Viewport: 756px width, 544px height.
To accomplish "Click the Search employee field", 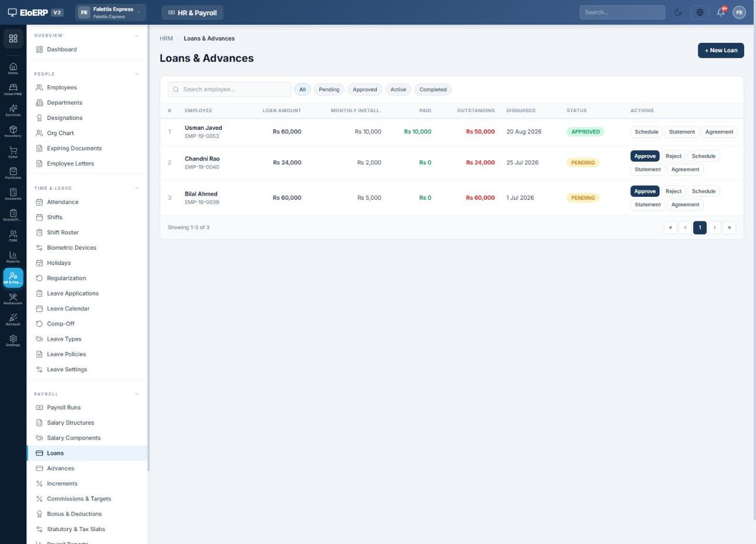I will coord(230,90).
